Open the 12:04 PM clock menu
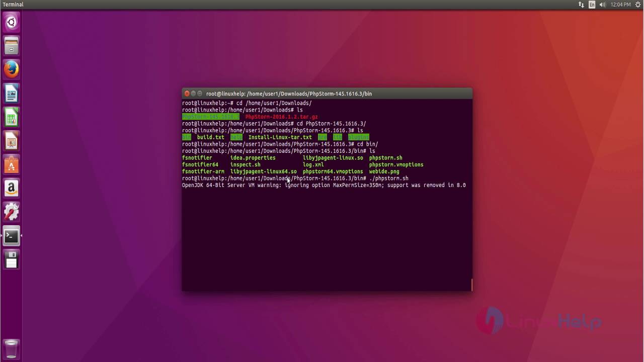This screenshot has width=644, height=362. point(620,5)
